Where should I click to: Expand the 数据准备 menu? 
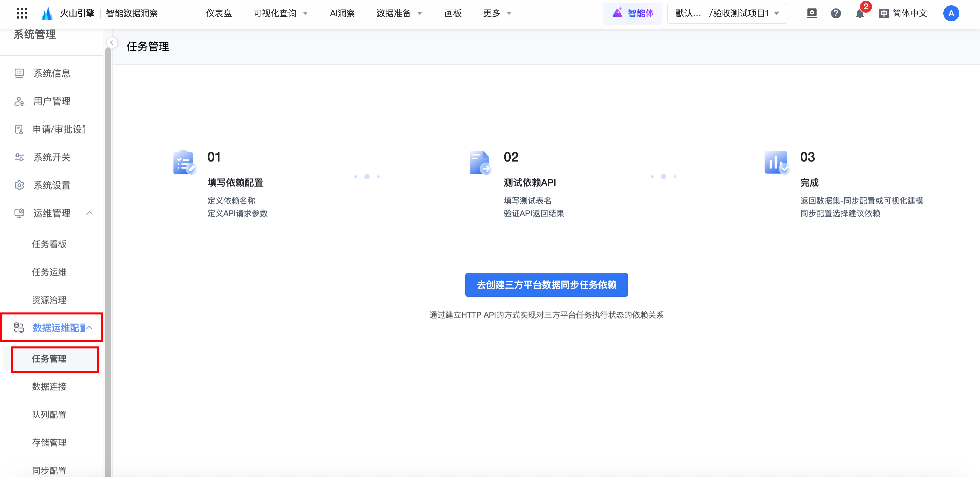pyautogui.click(x=399, y=14)
